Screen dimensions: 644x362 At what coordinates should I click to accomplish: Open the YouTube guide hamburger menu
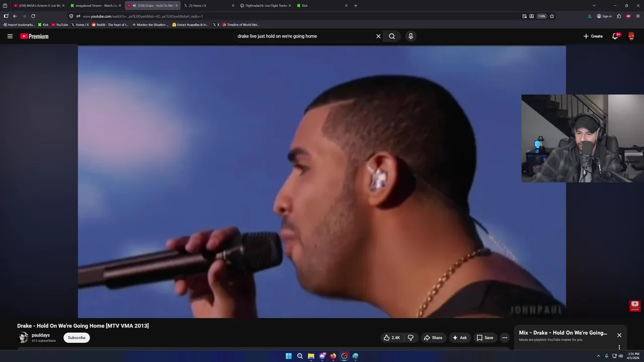tap(10, 36)
